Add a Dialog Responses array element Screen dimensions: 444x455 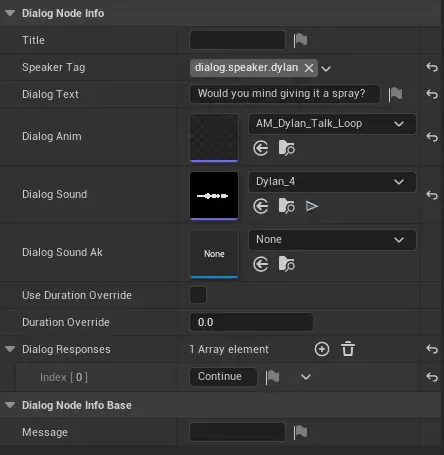[322, 349]
